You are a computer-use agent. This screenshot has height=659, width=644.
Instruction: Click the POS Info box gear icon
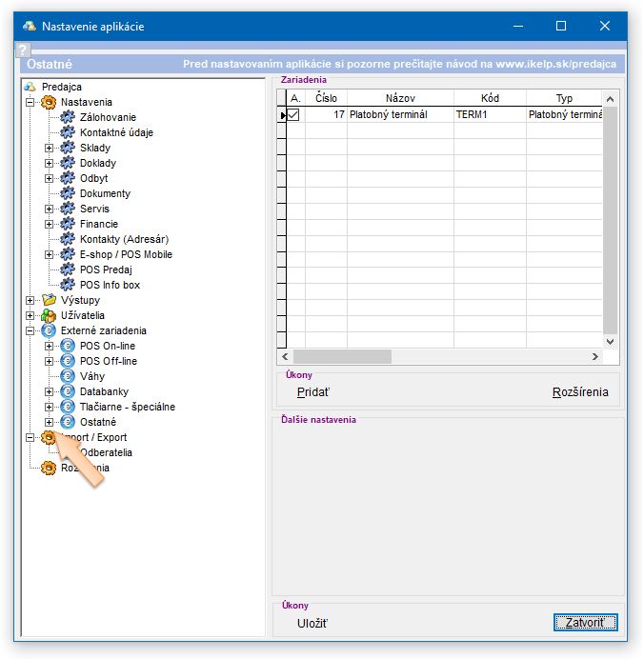pyautogui.click(x=68, y=285)
